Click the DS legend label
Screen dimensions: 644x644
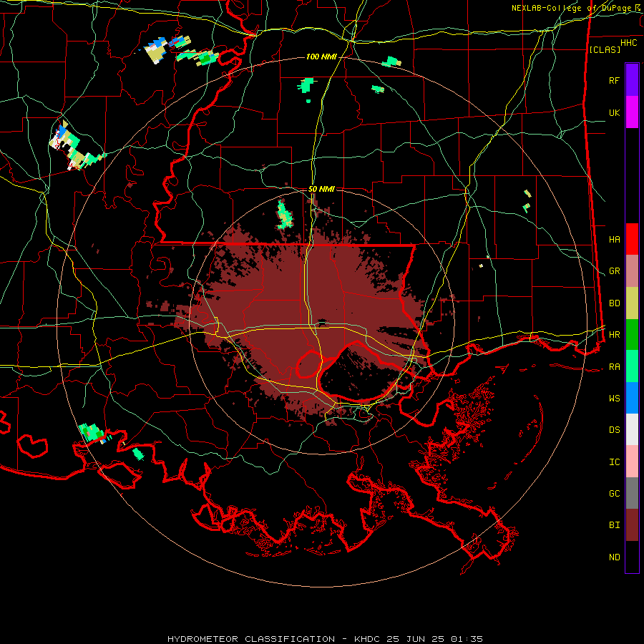[614, 429]
